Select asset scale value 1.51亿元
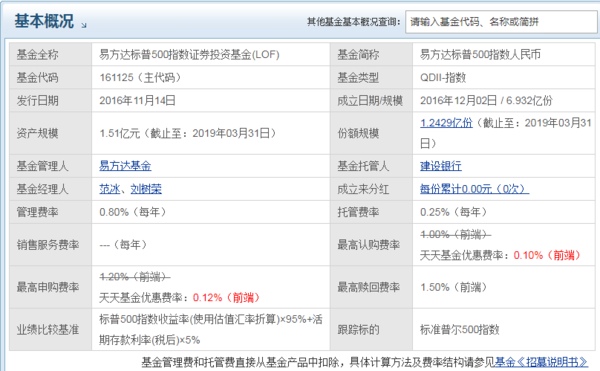Viewport: 600px width, 371px height. 120,133
